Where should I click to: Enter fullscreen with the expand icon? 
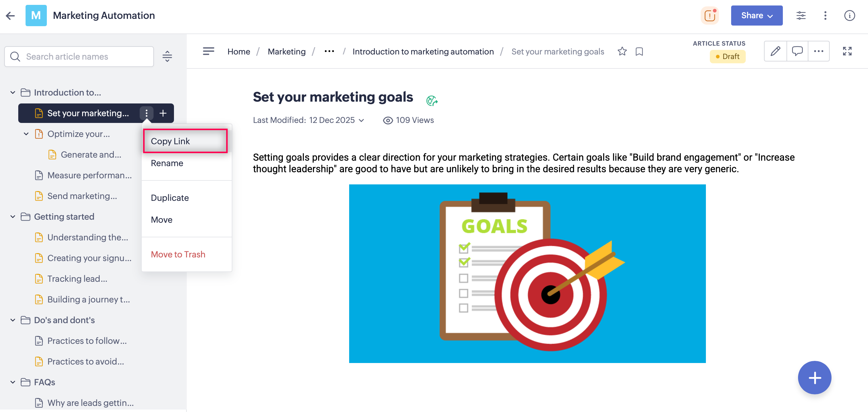[847, 51]
